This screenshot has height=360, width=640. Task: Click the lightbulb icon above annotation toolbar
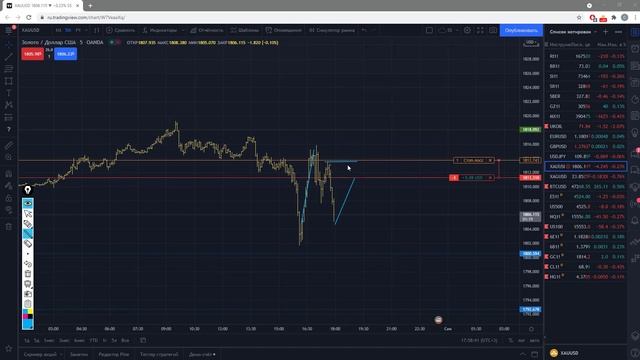[x=28, y=190]
